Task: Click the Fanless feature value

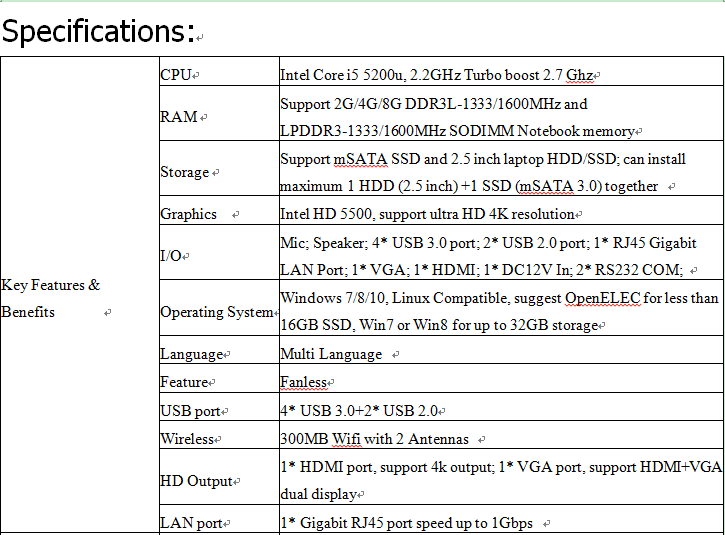Action: (x=303, y=382)
